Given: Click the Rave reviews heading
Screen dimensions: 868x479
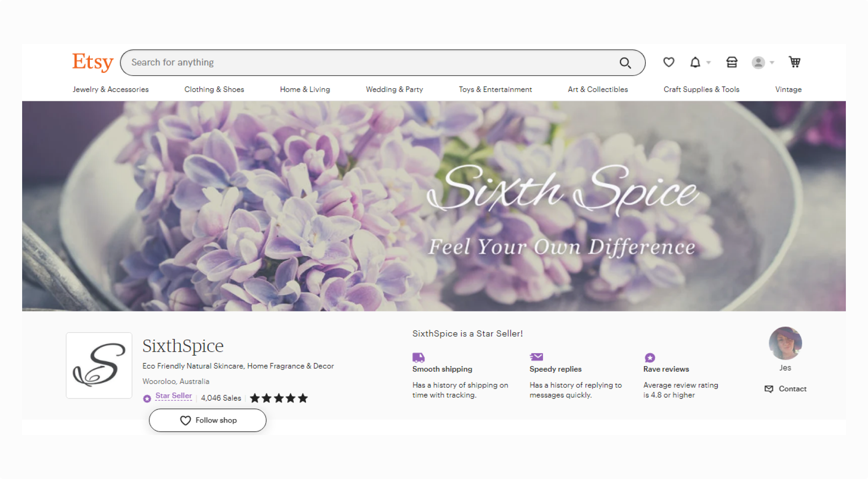Looking at the screenshot, I should click(666, 369).
